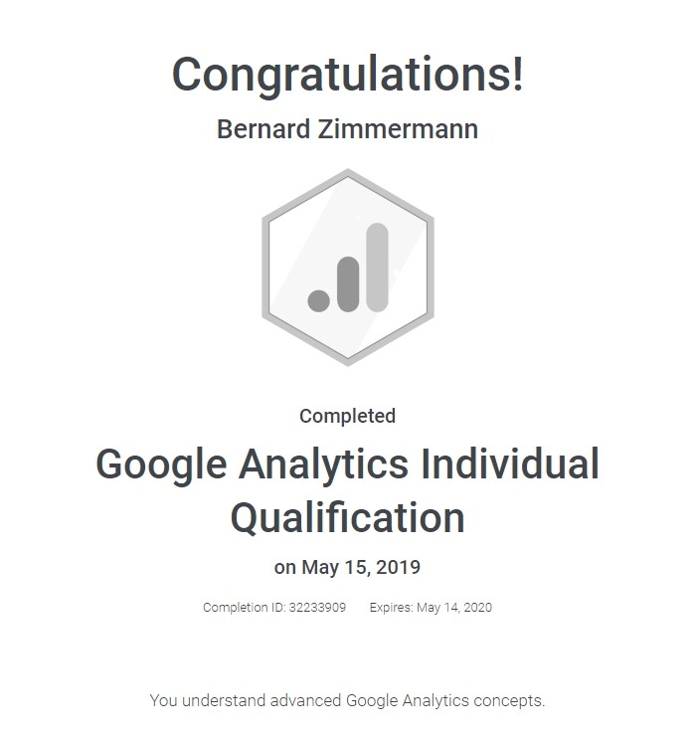The height and width of the screenshot is (740, 700).
Task: Select the completion date May 15, 2019
Action: [x=361, y=567]
